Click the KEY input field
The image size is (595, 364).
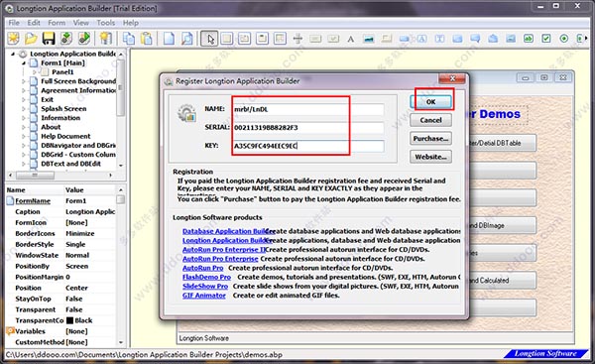click(307, 146)
